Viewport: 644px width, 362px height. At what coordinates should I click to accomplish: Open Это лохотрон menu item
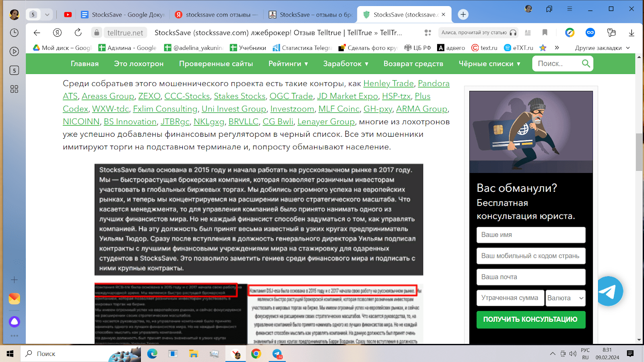pyautogui.click(x=139, y=64)
